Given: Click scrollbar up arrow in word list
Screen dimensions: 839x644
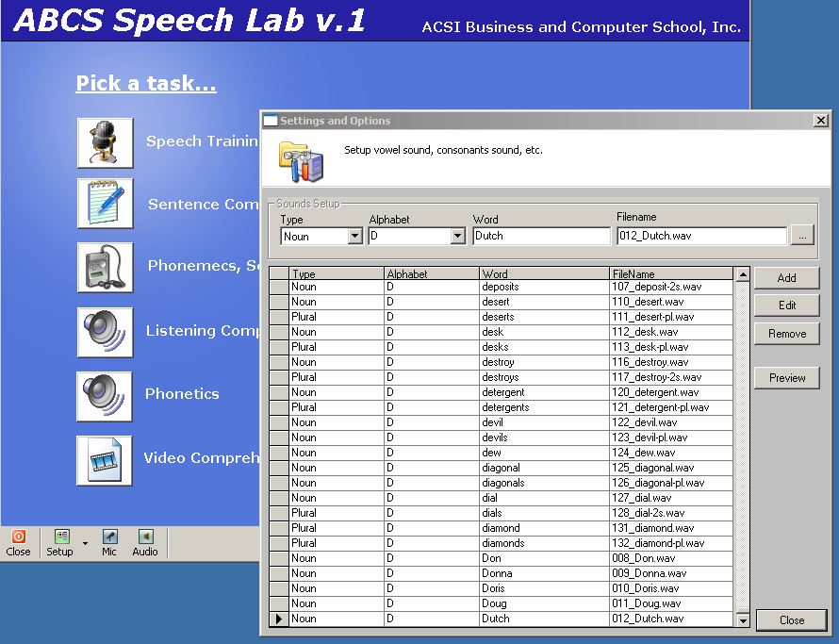Looking at the screenshot, I should [x=743, y=274].
